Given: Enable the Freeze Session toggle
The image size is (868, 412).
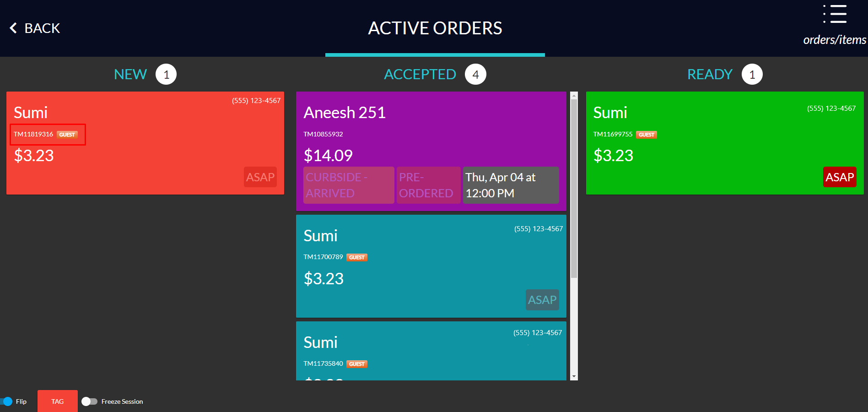Looking at the screenshot, I should (90, 401).
